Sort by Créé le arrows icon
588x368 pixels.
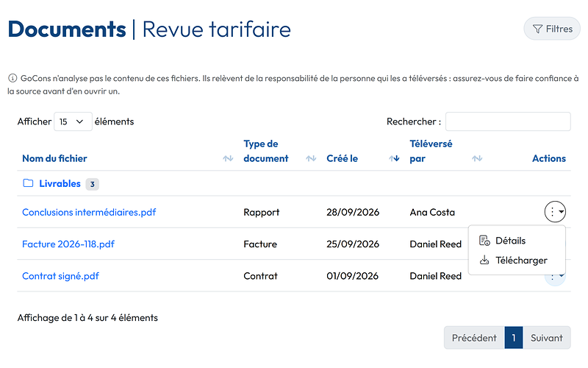[394, 158]
